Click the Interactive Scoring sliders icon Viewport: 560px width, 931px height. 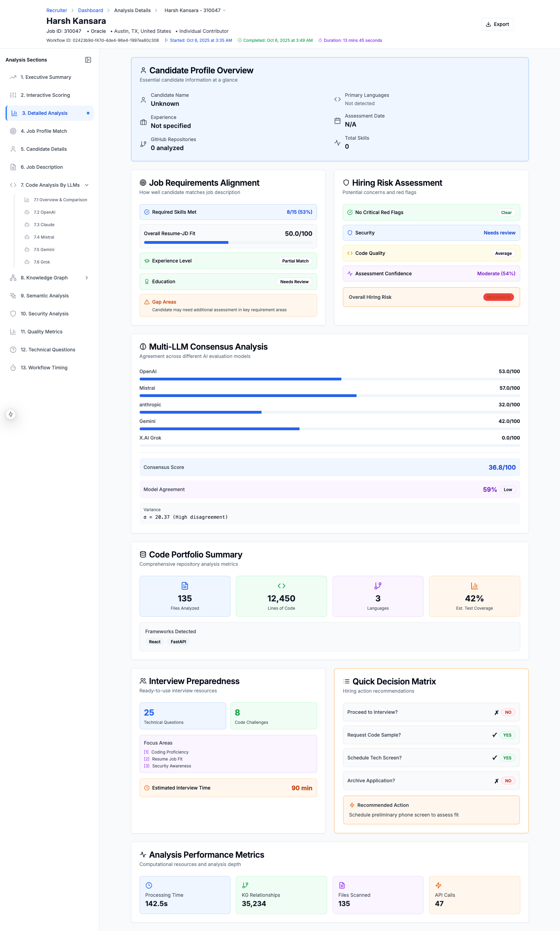click(13, 95)
